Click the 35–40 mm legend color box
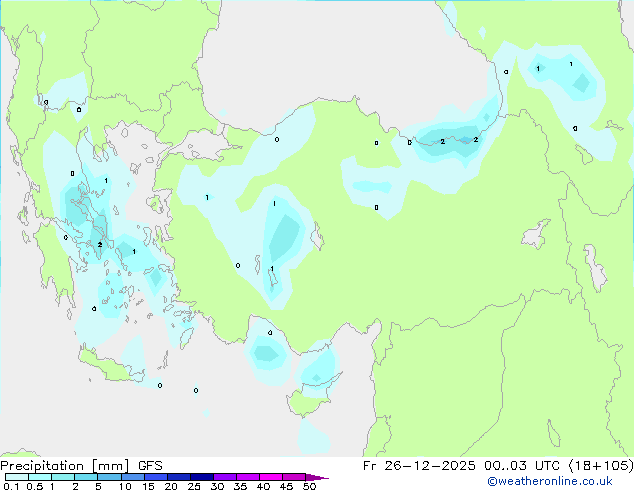The image size is (634, 490). pos(248,477)
